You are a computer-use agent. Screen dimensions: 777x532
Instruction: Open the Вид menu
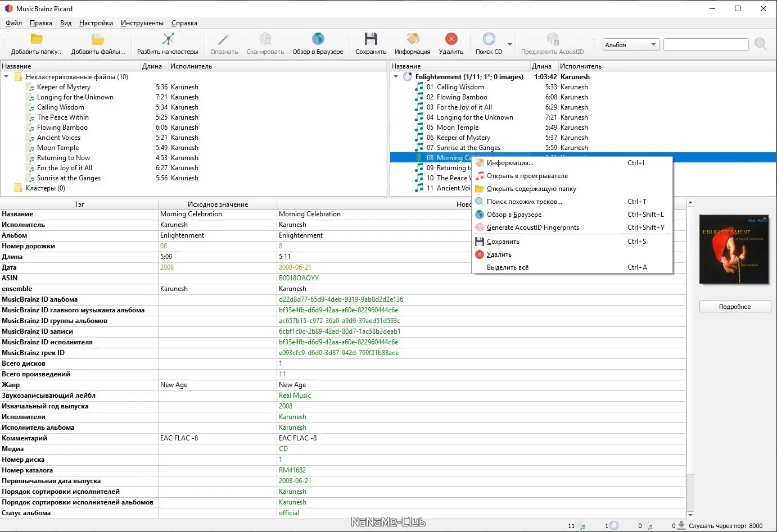[66, 23]
